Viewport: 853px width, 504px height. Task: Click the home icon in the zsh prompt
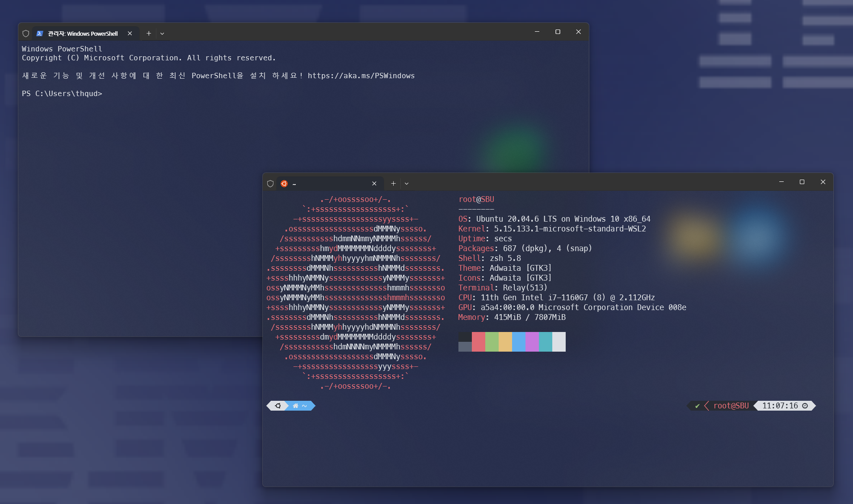pos(295,406)
